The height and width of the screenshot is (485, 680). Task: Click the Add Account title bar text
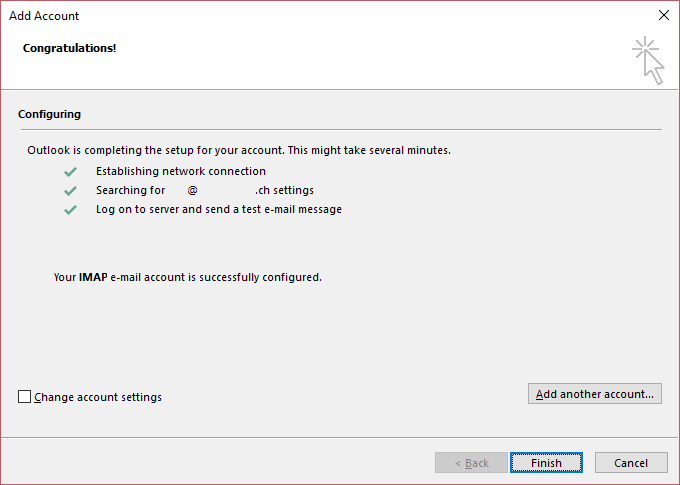(44, 16)
